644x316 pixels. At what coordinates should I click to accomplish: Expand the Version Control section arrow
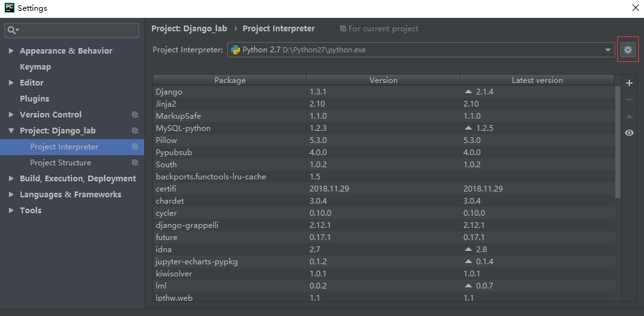click(x=11, y=115)
